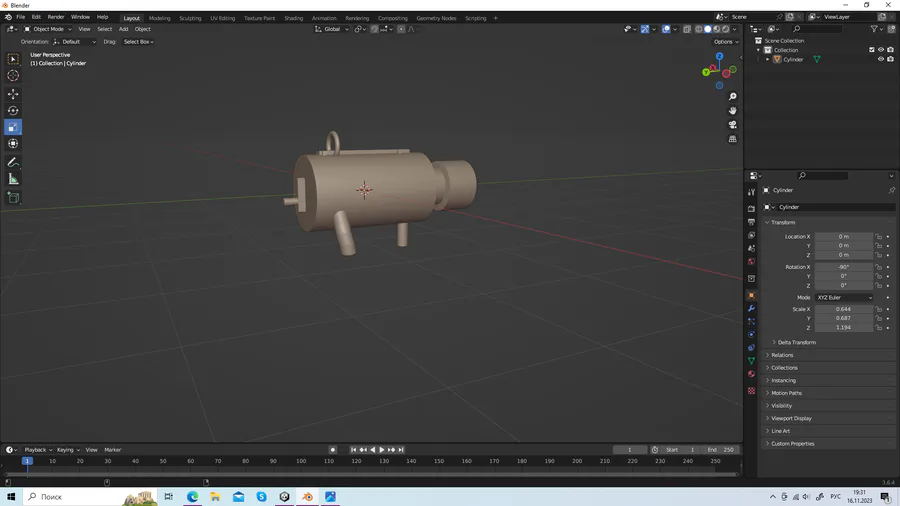Expand the Relations panel
The image size is (900, 506).
click(x=782, y=355)
